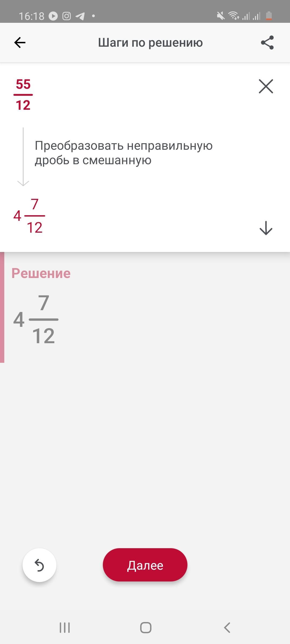The width and height of the screenshot is (290, 644).
Task: Open Android recent apps button
Action: [x=65, y=628]
